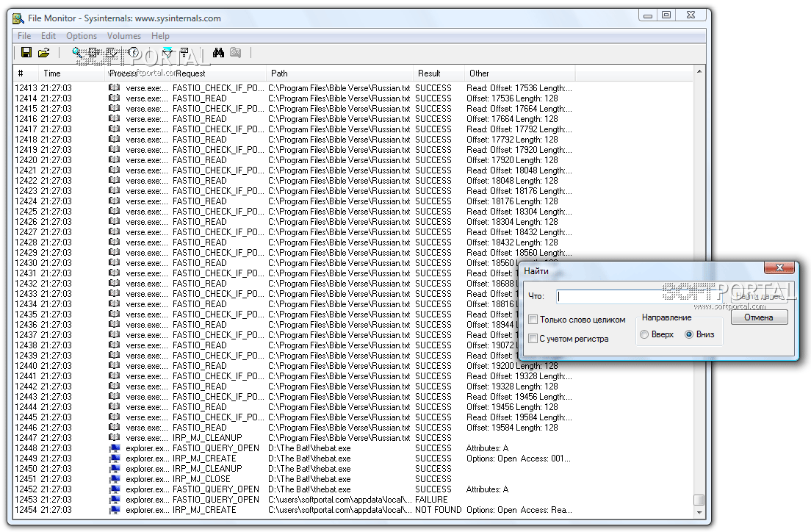
Task: Click 'D:\The Bat!\thebat.exe' path in row 12448
Action: [309, 448]
